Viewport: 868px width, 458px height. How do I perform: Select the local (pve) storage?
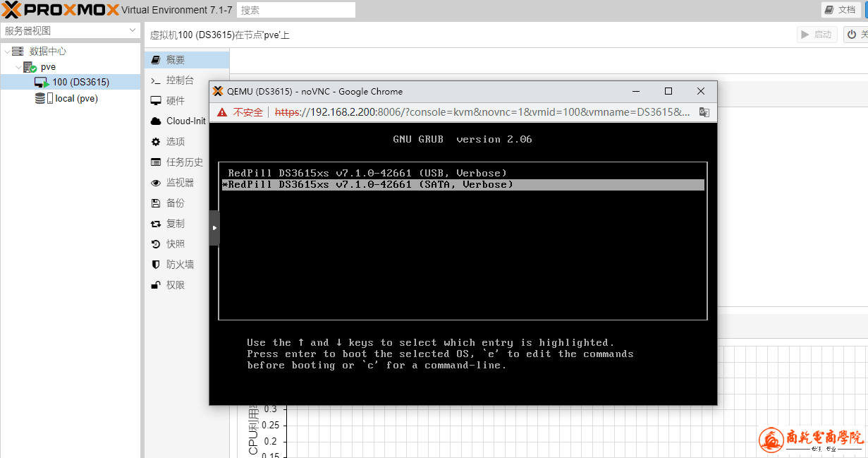point(76,99)
